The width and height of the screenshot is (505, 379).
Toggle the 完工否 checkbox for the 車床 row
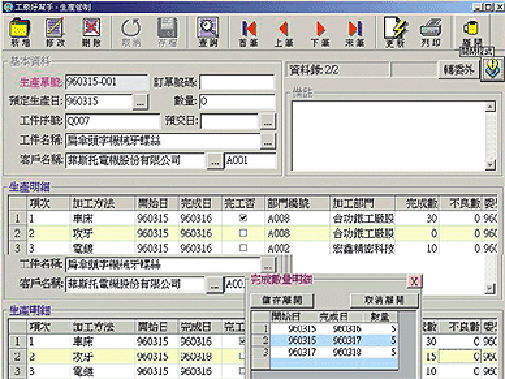pyautogui.click(x=243, y=218)
